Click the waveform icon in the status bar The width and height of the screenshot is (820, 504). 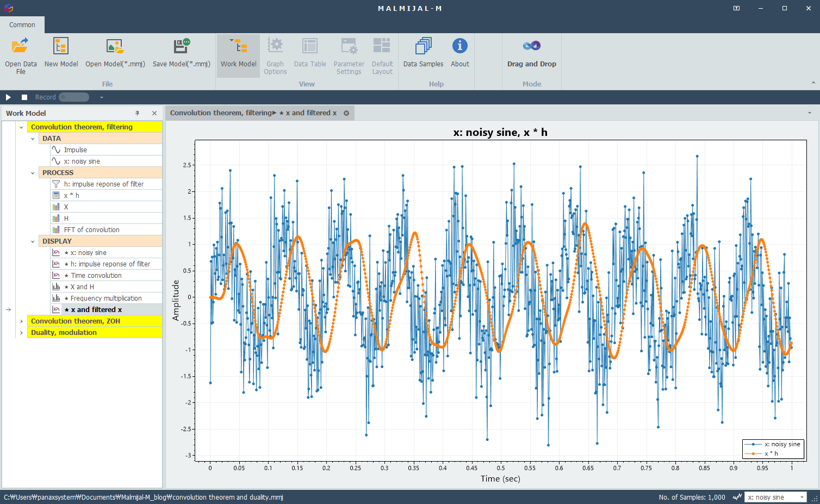pyautogui.click(x=737, y=497)
